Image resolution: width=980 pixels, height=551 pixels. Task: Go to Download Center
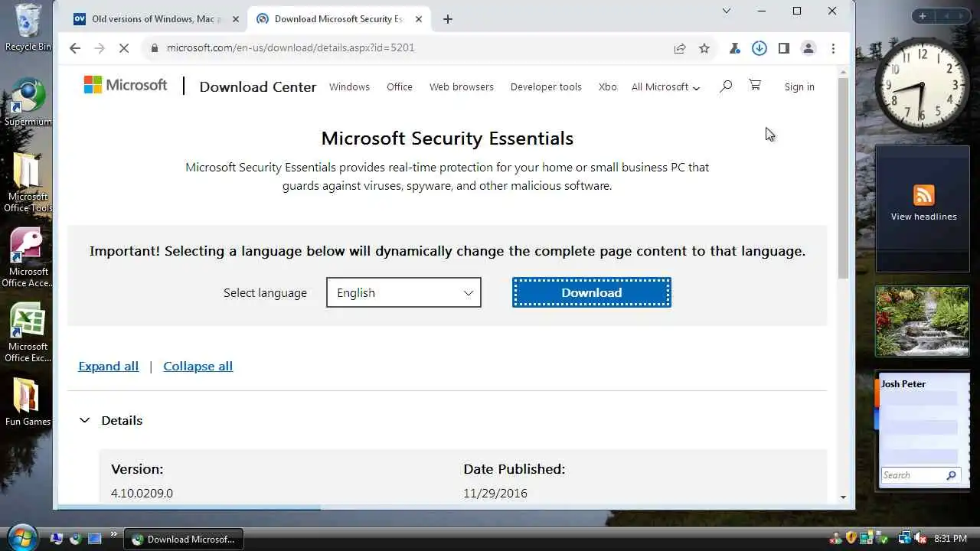pyautogui.click(x=257, y=86)
